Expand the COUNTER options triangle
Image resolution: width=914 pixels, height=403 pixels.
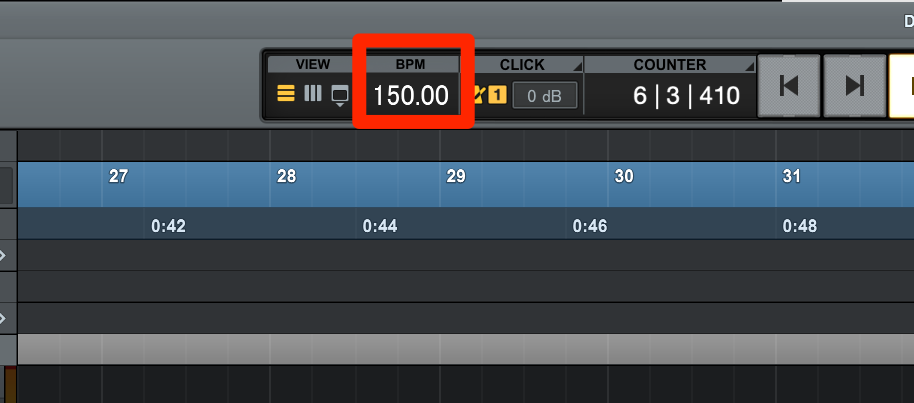click(750, 67)
